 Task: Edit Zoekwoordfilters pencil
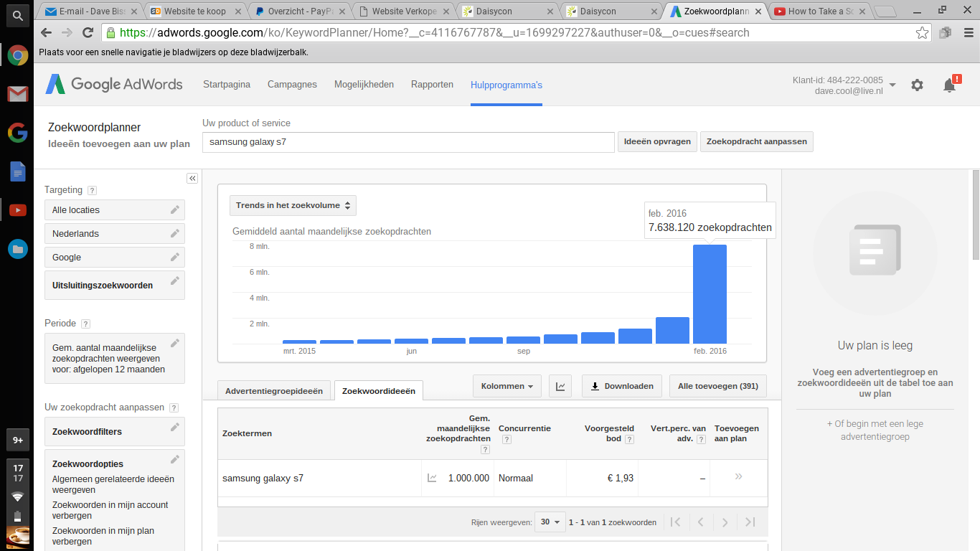pyautogui.click(x=174, y=427)
